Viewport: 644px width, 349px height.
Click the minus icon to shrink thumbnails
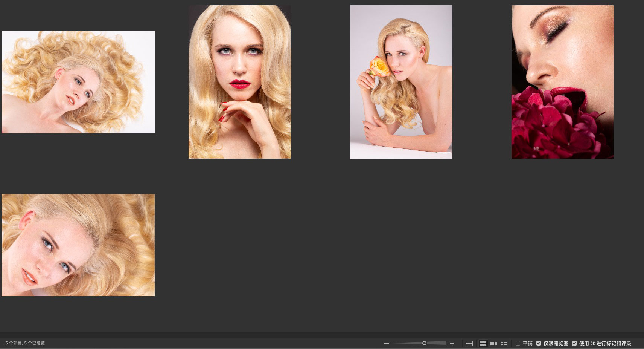pyautogui.click(x=386, y=343)
